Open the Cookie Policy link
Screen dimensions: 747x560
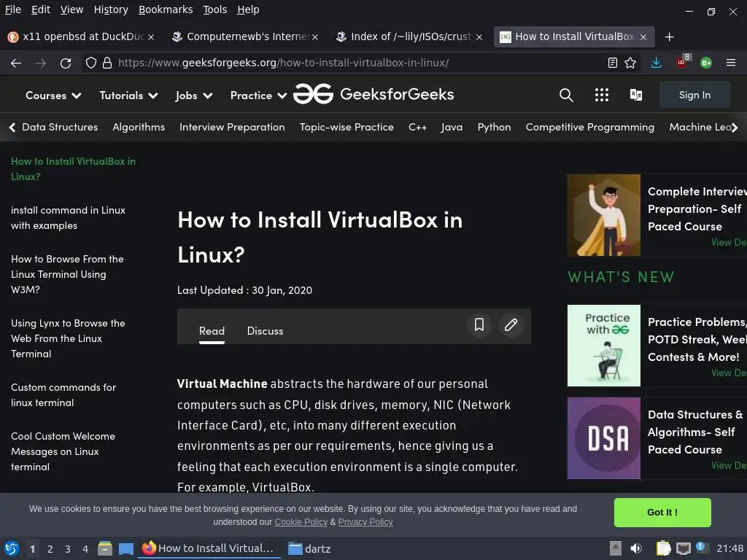click(x=301, y=522)
